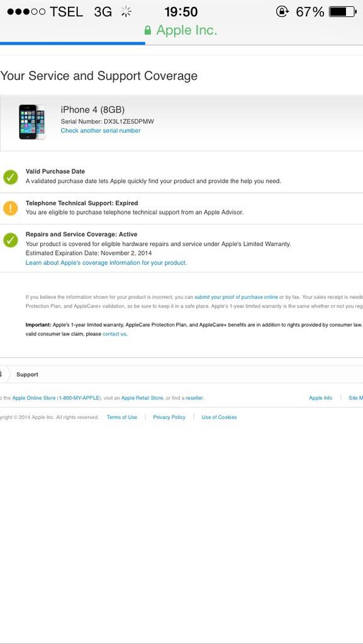
Task: Click Check another serial number link
Action: click(x=101, y=131)
